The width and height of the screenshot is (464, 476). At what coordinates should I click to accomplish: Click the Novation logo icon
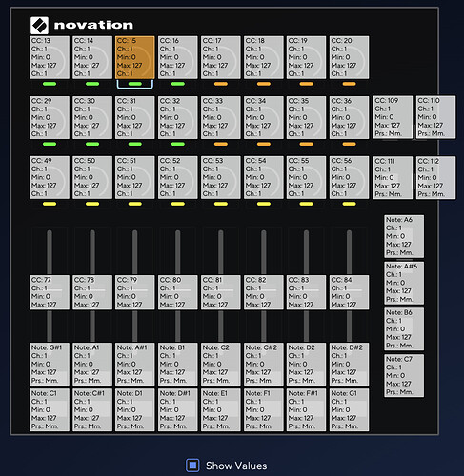(x=39, y=26)
